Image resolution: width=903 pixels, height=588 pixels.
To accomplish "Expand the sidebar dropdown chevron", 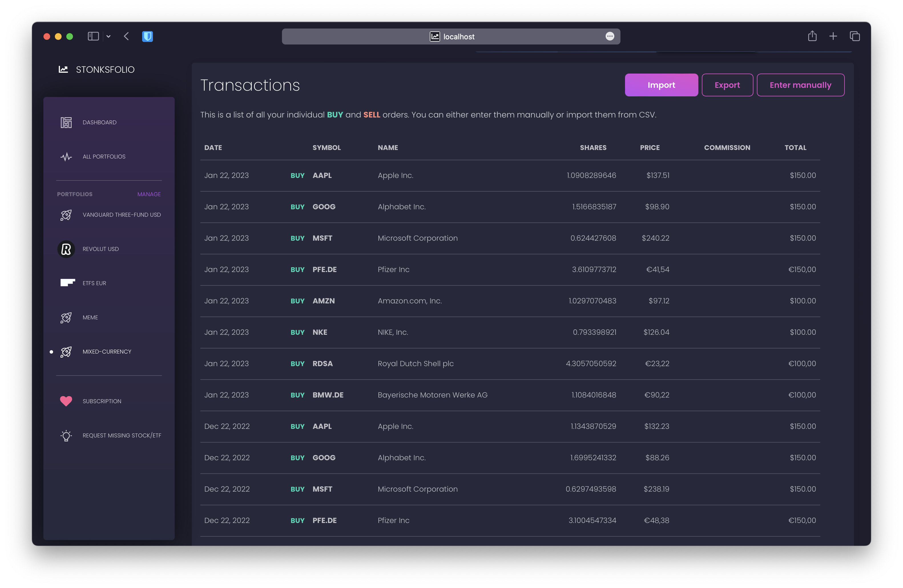I will pos(108,37).
